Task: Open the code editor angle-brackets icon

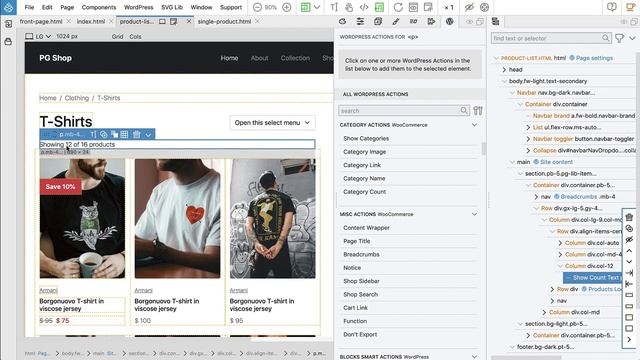Action: click(364, 7)
